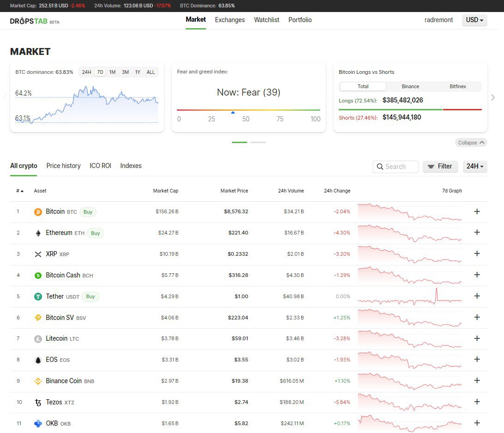Switch Longs vs Shorts to Bitfinex
The image size is (504, 433).
point(458,86)
